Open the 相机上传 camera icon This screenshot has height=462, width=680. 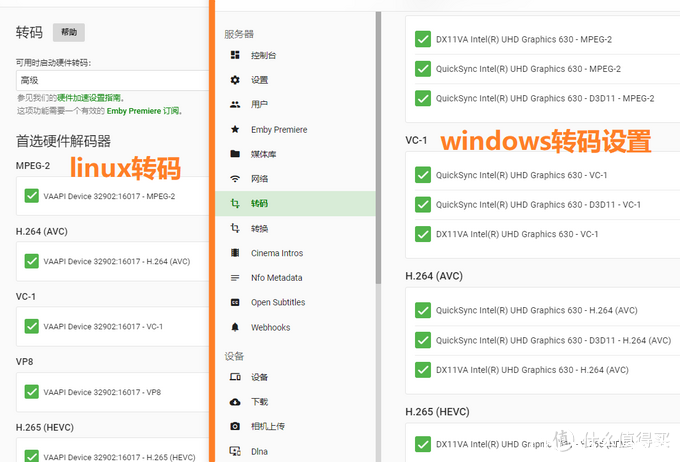coord(235,426)
